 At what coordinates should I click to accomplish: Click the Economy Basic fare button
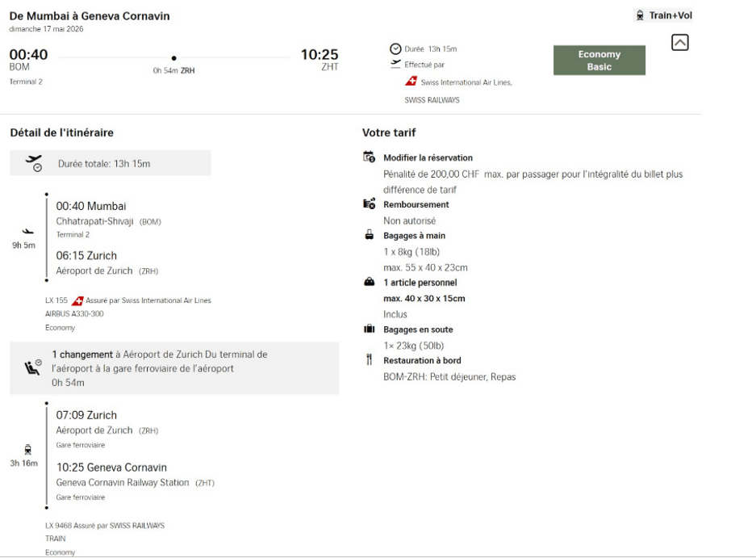point(599,61)
